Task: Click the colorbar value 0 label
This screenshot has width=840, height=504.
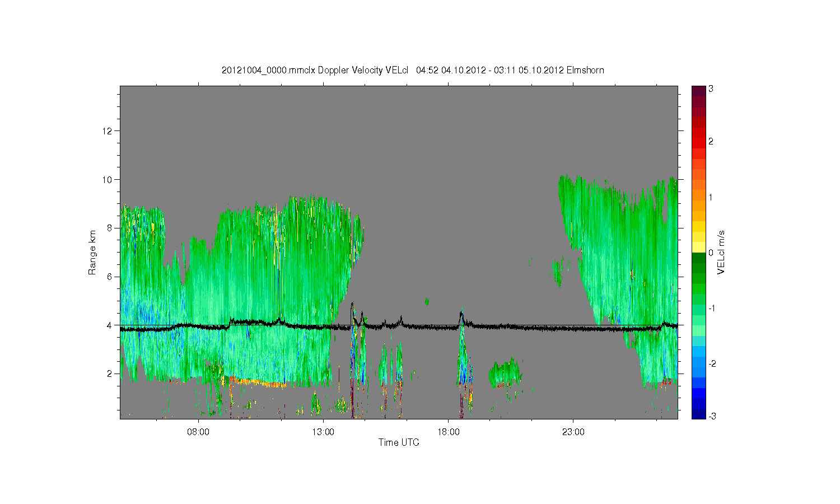Action: pos(711,253)
